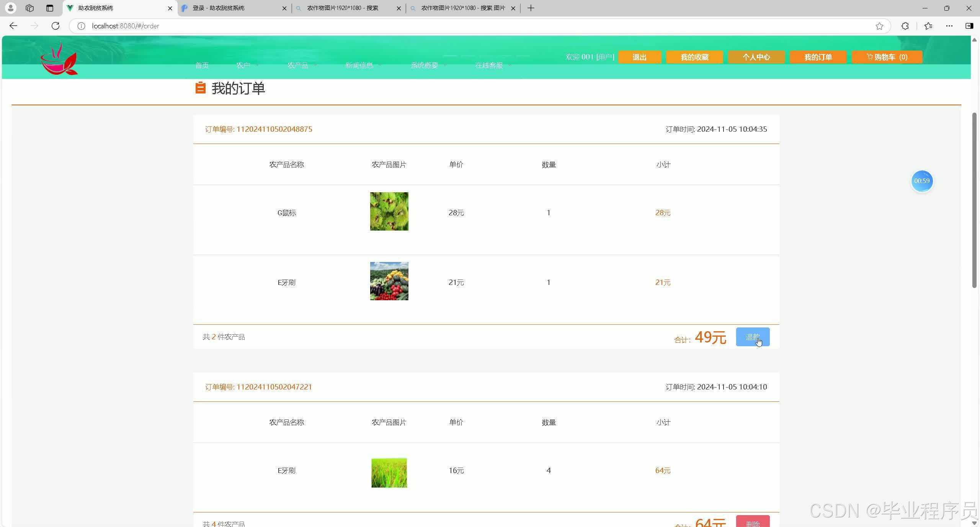Screen dimensions: 980x527
Task: Close the 登录 - 助农脱贫系统 tab
Action: [284, 8]
